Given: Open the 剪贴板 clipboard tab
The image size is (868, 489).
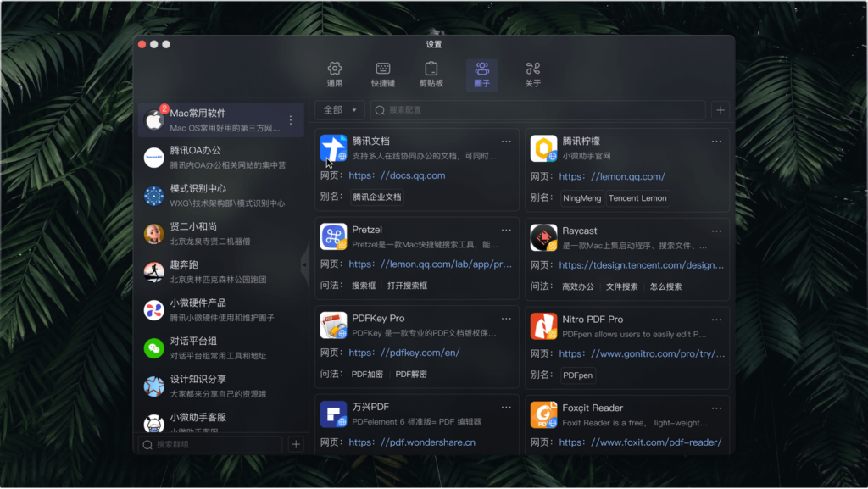Looking at the screenshot, I should 431,75.
